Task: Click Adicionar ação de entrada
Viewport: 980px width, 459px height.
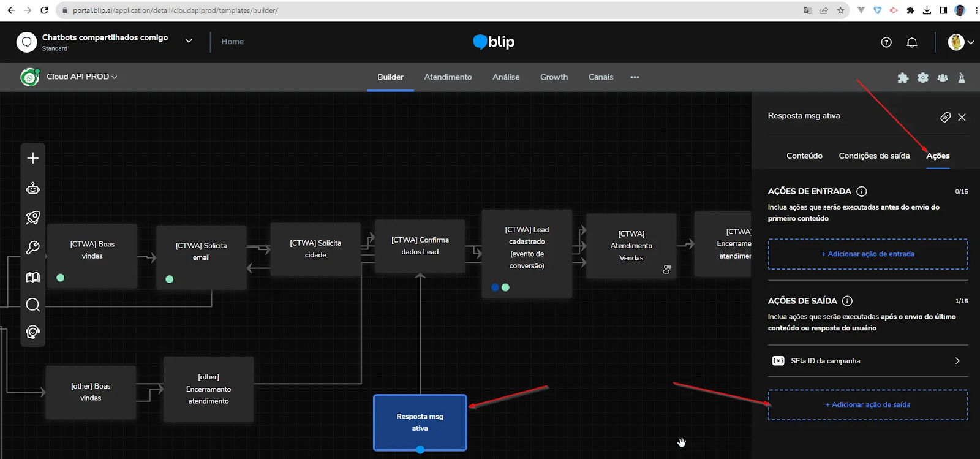Action: tap(868, 254)
